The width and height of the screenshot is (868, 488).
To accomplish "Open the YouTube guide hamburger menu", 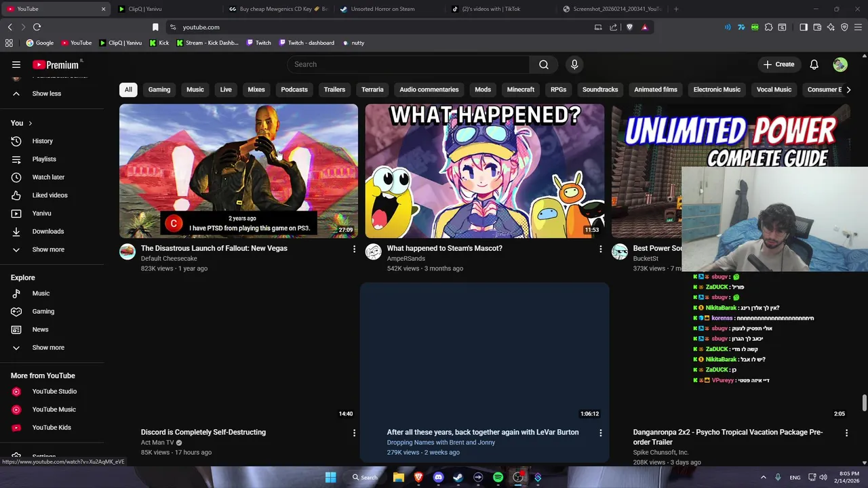I will coord(16,64).
